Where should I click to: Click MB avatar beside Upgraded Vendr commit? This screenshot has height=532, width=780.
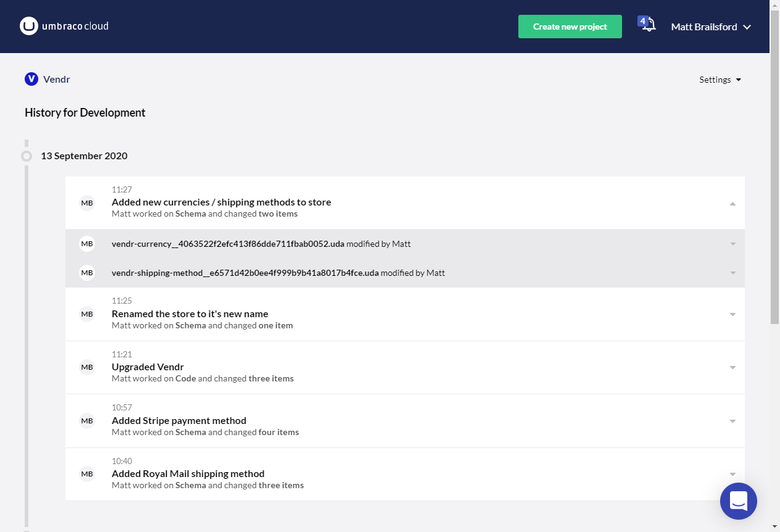[x=87, y=367]
